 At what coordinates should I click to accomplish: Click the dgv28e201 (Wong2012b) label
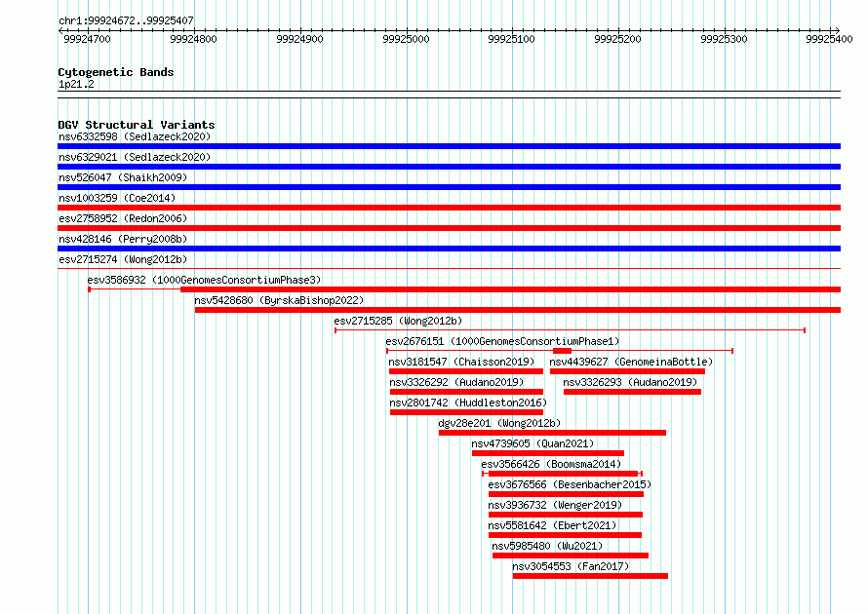pos(500,423)
